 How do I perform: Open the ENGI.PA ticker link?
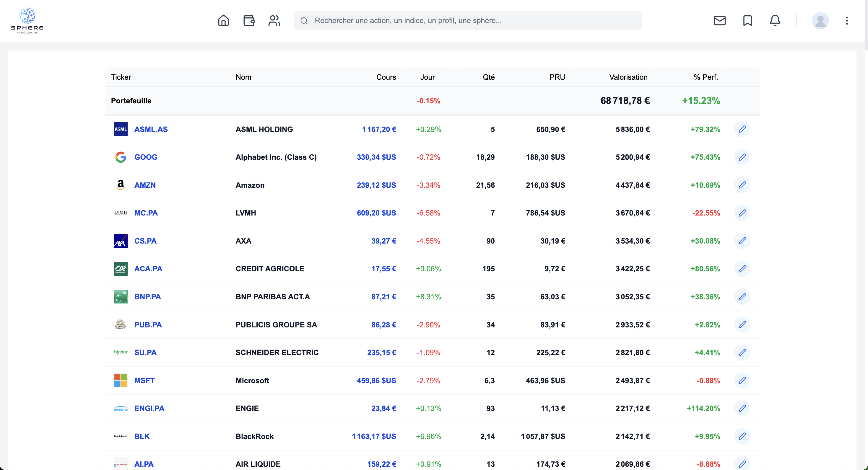[149, 408]
